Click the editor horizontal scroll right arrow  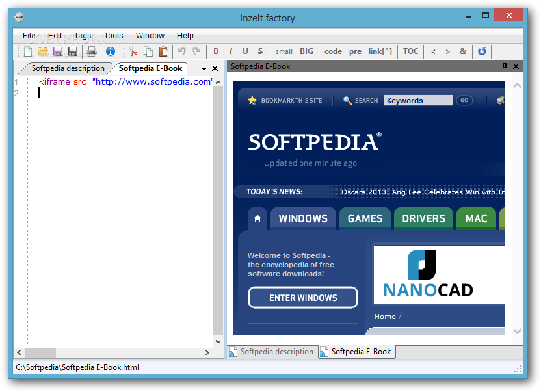[x=207, y=352]
